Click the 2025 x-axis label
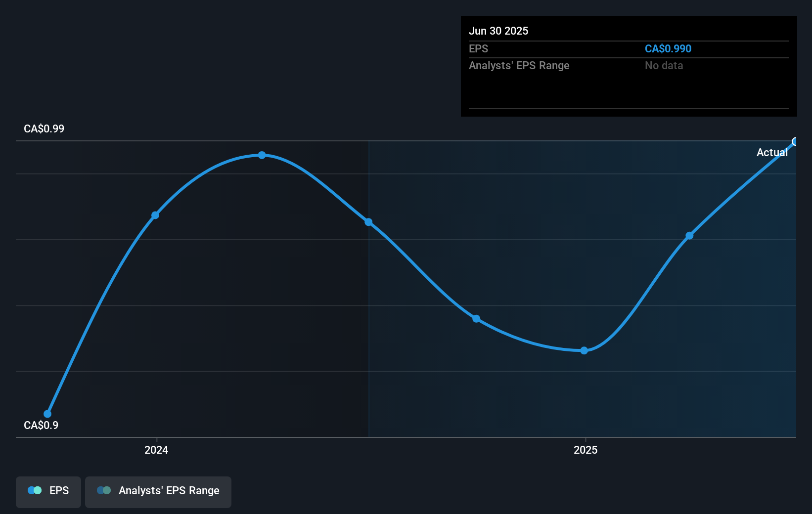Screen dimensions: 812x514 pos(586,450)
